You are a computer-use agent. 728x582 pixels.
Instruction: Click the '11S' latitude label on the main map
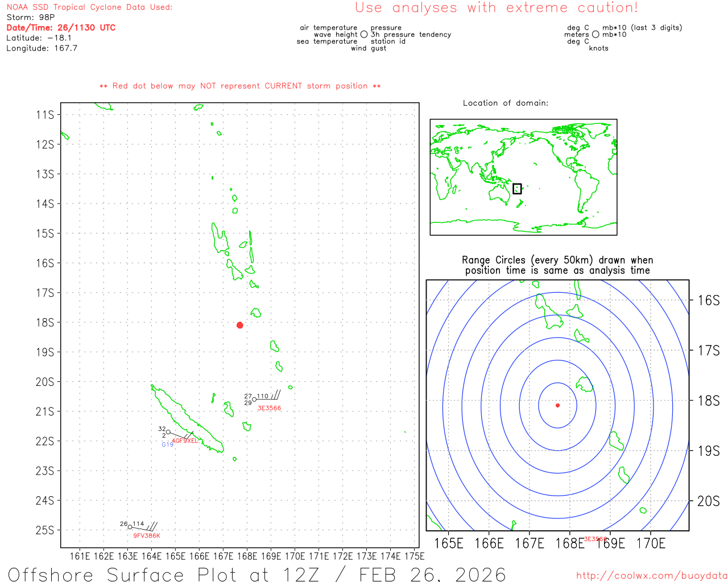(45, 114)
